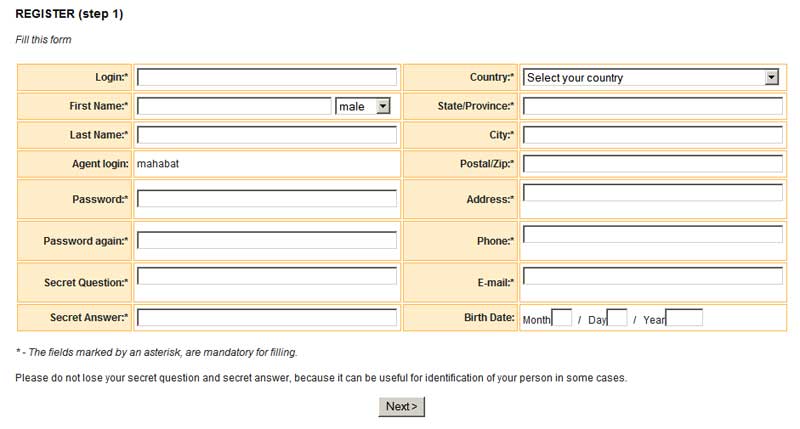Select the Password again field
This screenshot has height=429, width=800.
tap(266, 241)
